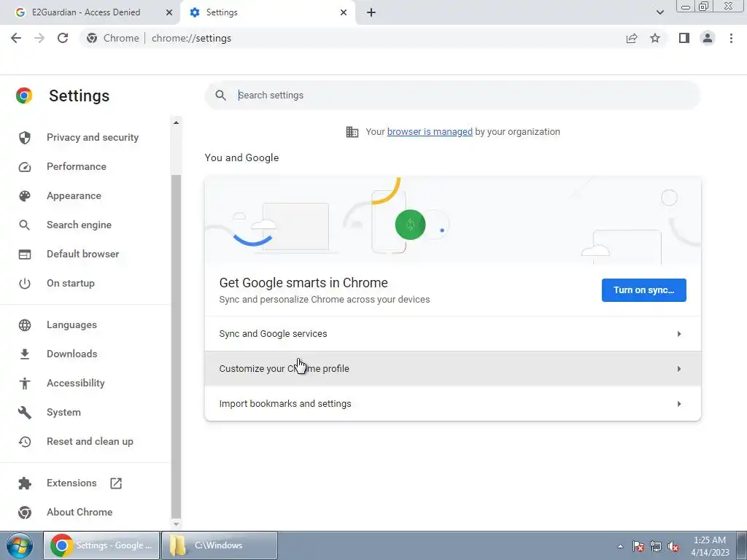The width and height of the screenshot is (747, 560).
Task: Click the managed organization building icon
Action: point(352,132)
